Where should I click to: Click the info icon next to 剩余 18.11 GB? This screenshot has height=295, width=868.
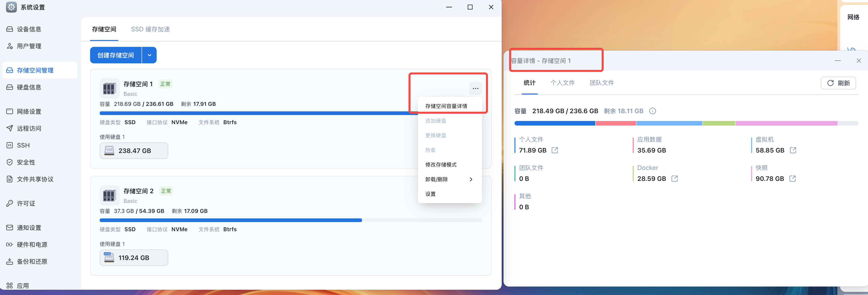[x=652, y=111]
